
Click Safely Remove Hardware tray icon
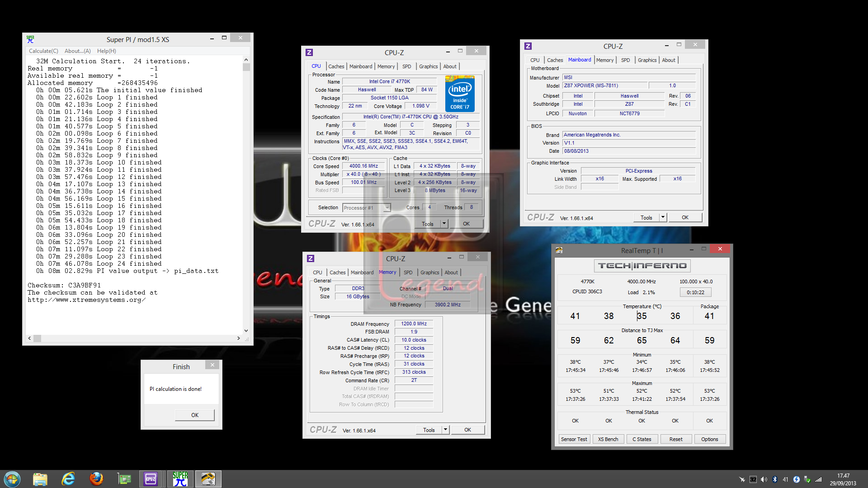(807, 479)
